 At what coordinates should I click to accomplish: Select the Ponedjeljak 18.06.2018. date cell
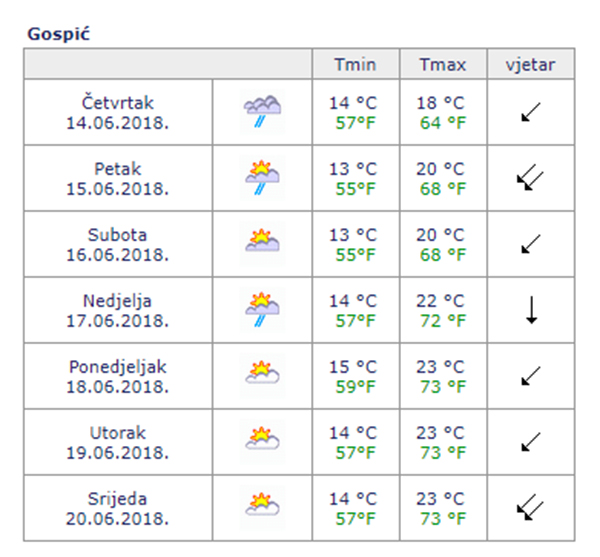[x=117, y=374]
